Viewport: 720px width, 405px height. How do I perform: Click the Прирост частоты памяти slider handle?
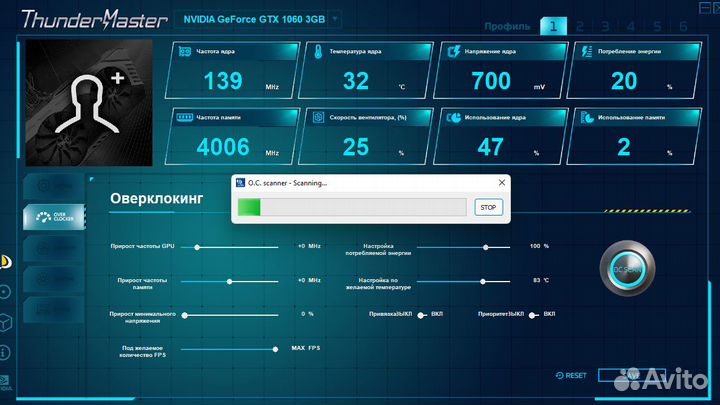tap(230, 281)
